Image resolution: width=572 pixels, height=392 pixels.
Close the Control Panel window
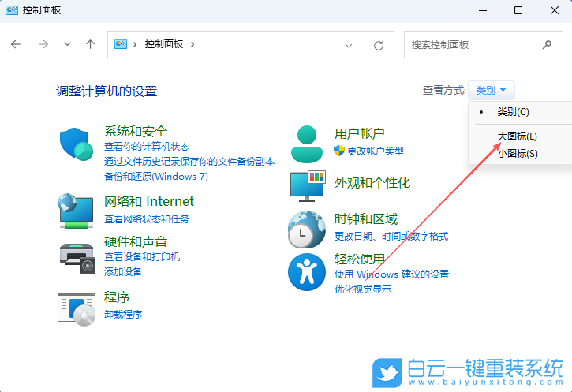[555, 10]
